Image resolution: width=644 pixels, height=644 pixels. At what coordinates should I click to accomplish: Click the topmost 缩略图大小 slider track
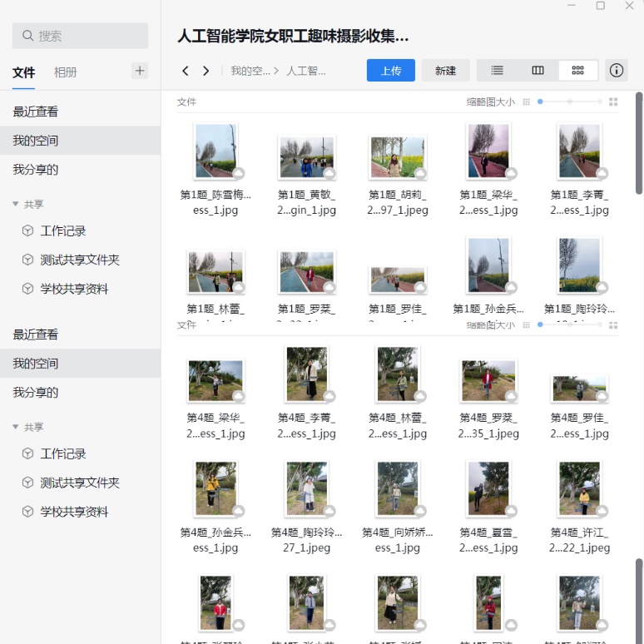pyautogui.click(x=570, y=102)
